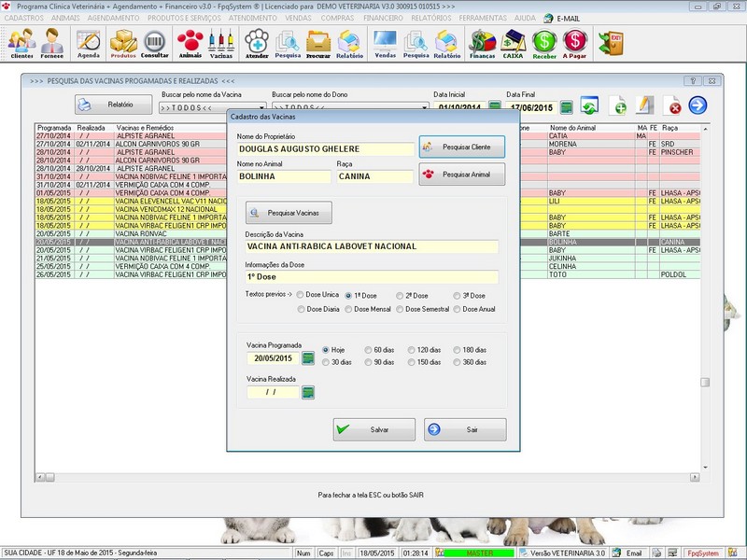This screenshot has width=747, height=560.
Task: Open the ANIMAIS menu
Action: 65,18
